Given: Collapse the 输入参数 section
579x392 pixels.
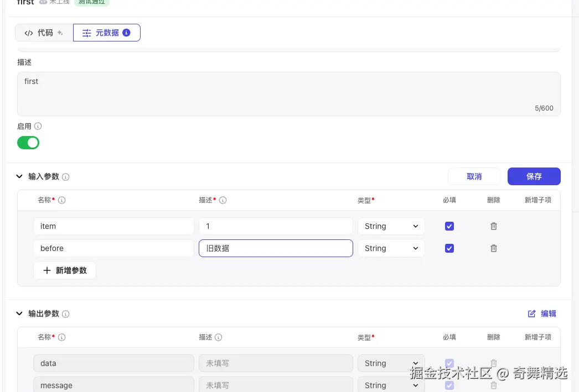Looking at the screenshot, I should tap(19, 176).
